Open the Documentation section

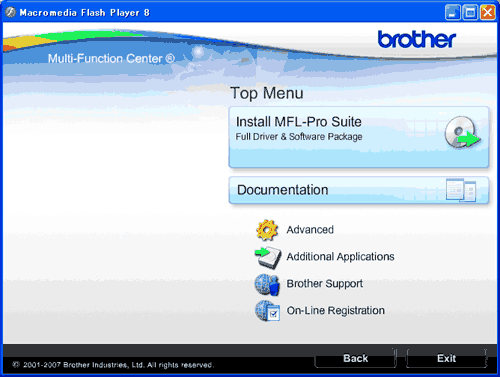[359, 190]
